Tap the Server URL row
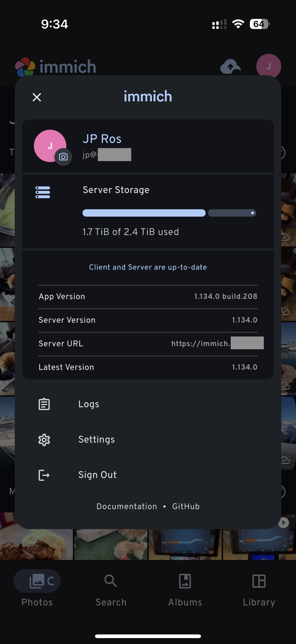Image resolution: width=296 pixels, height=644 pixels. tap(148, 344)
